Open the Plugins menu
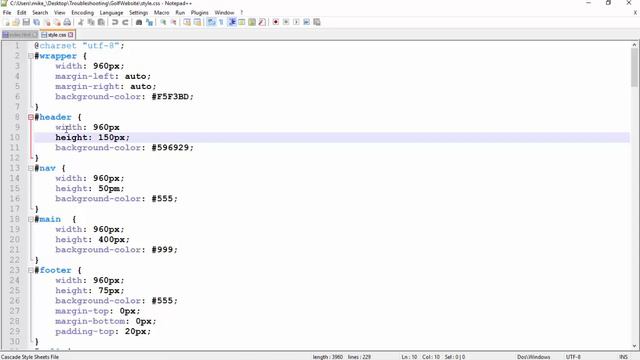 [200, 13]
